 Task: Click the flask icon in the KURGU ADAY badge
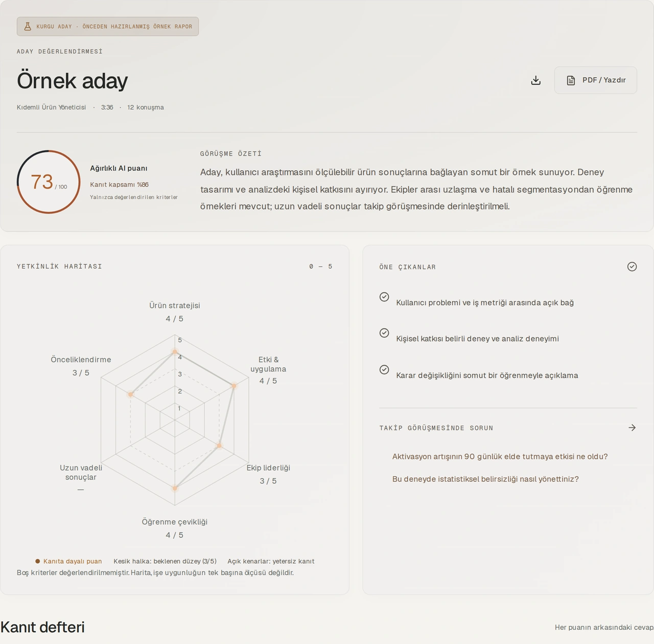coord(28,27)
